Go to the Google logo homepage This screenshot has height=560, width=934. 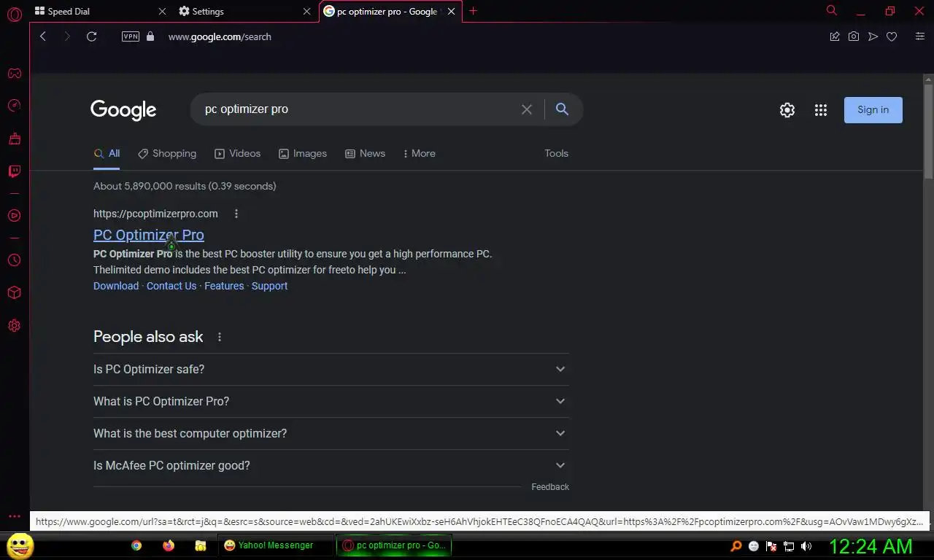click(123, 110)
